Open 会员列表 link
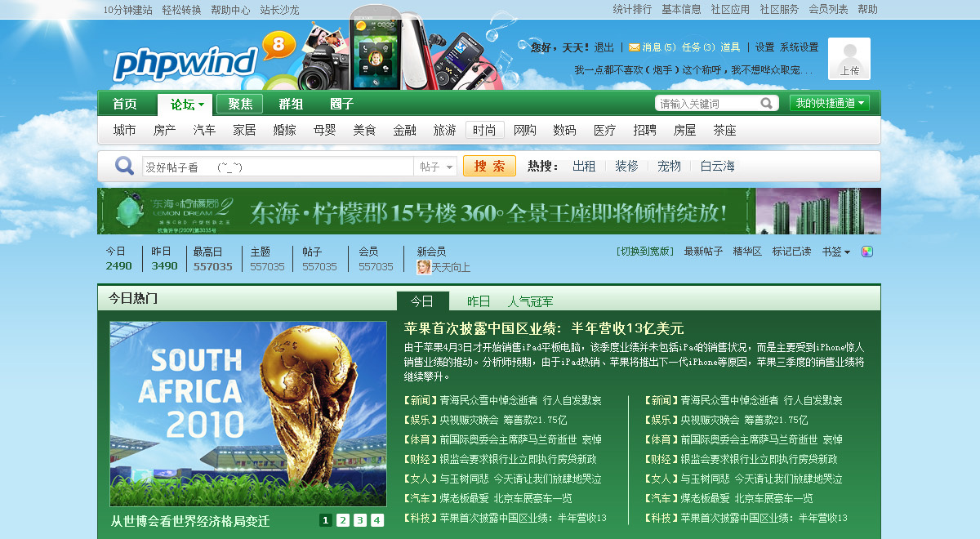Image resolution: width=980 pixels, height=539 pixels. (x=828, y=10)
